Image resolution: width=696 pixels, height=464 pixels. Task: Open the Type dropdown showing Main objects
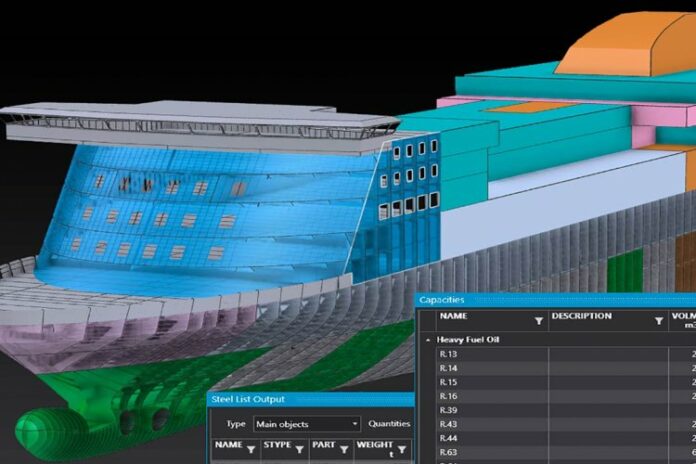pos(306,424)
